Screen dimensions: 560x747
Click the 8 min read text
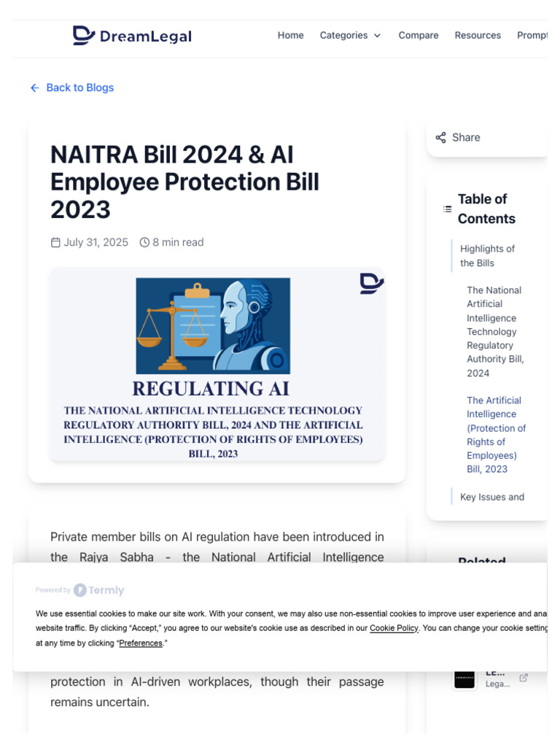pos(178,242)
